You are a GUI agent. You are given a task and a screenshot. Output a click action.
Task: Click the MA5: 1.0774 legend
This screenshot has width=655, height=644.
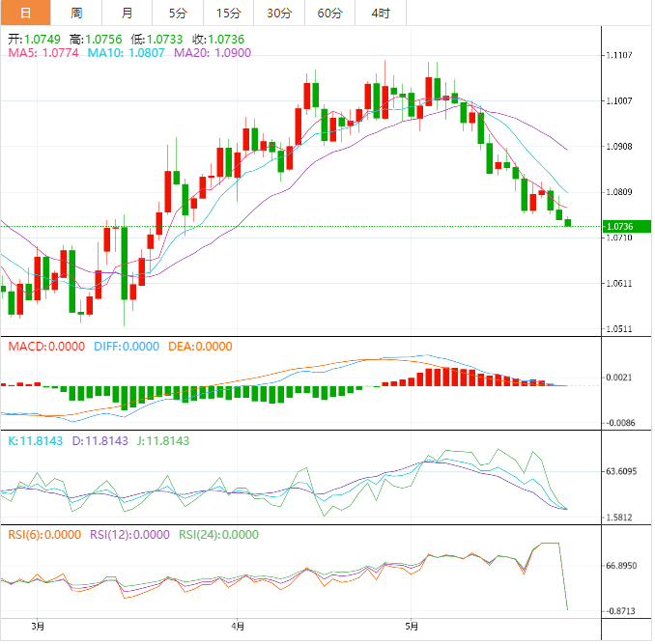[43, 53]
